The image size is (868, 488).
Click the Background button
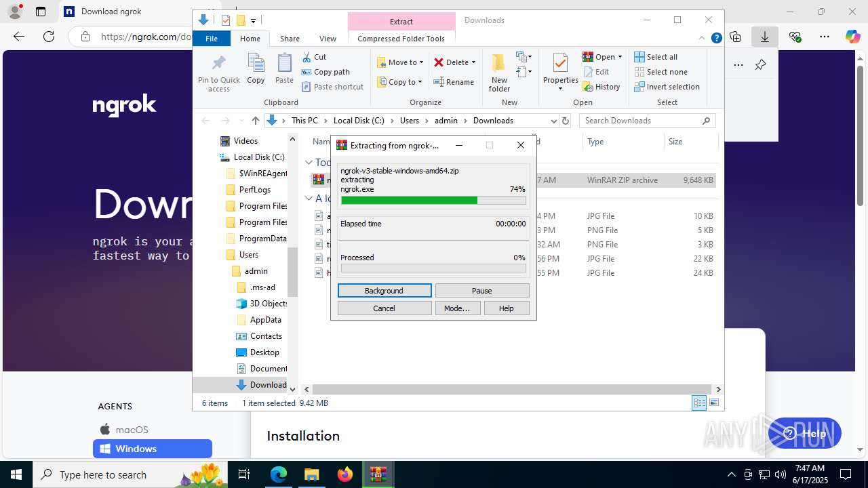[x=384, y=291]
